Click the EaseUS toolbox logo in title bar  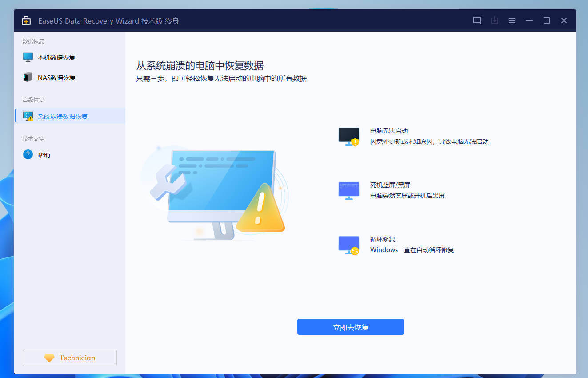coord(26,20)
